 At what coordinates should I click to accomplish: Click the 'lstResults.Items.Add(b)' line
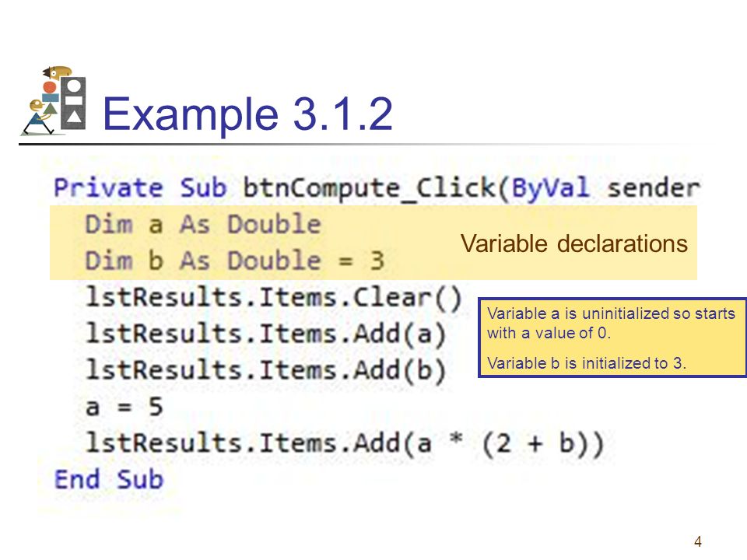click(266, 370)
